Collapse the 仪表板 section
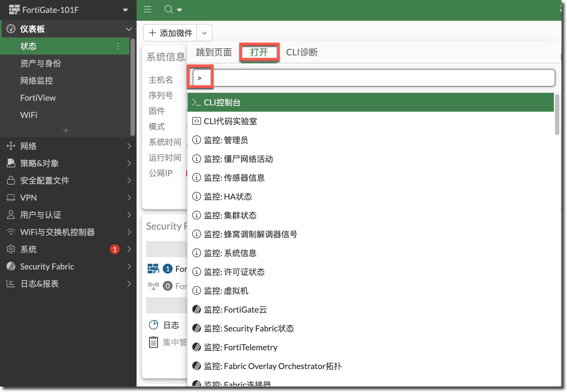The image size is (567, 392). click(x=129, y=29)
